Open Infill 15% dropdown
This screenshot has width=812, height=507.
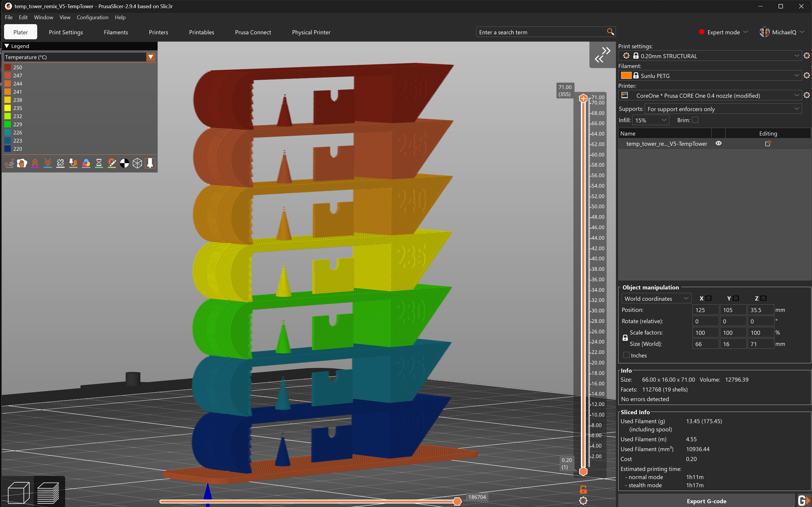[x=651, y=120]
